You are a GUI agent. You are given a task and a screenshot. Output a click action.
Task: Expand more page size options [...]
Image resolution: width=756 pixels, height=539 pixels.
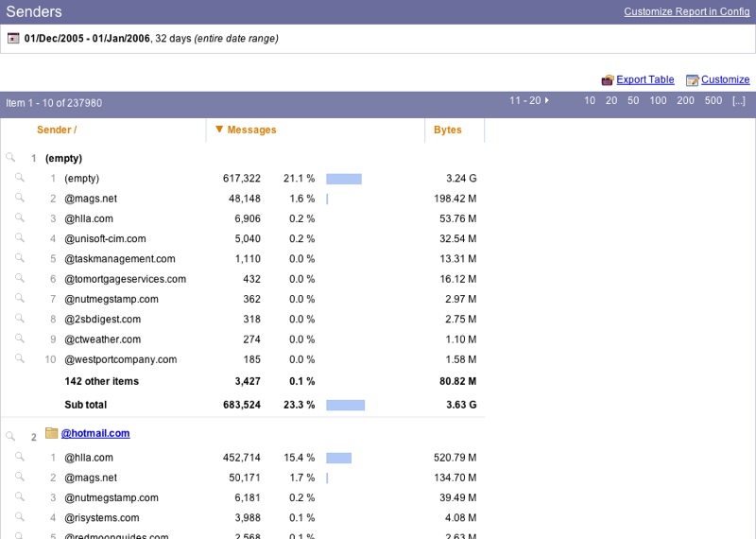(739, 100)
